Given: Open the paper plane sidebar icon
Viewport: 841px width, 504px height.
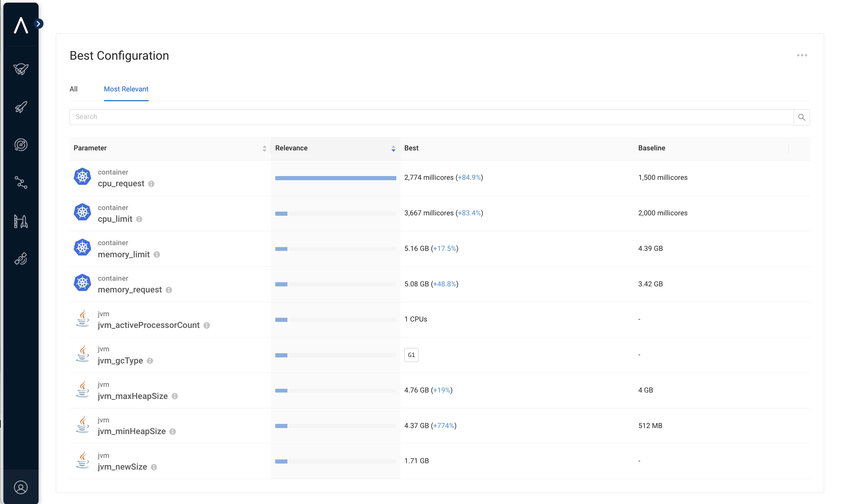Looking at the screenshot, I should pos(21,69).
